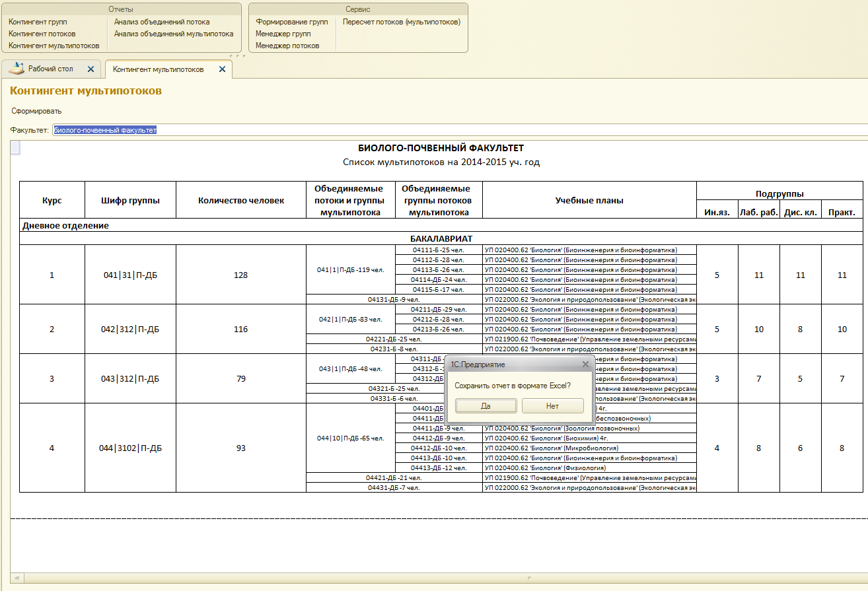Confirm saving with the Да button
The width and height of the screenshot is (868, 591).
(486, 406)
